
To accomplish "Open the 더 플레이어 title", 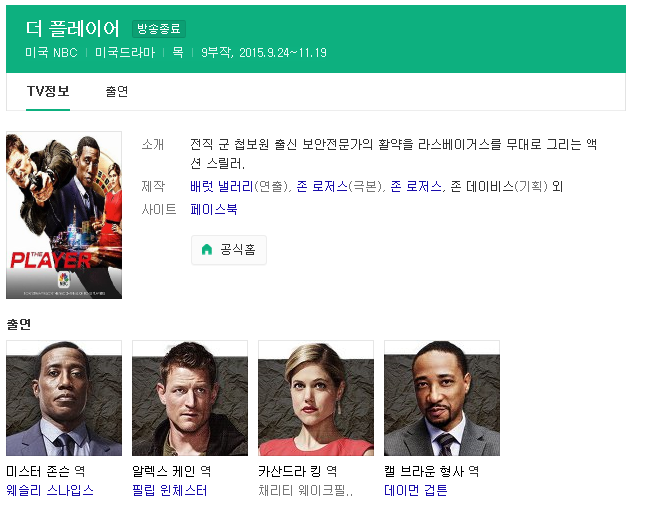I will click(x=73, y=29).
